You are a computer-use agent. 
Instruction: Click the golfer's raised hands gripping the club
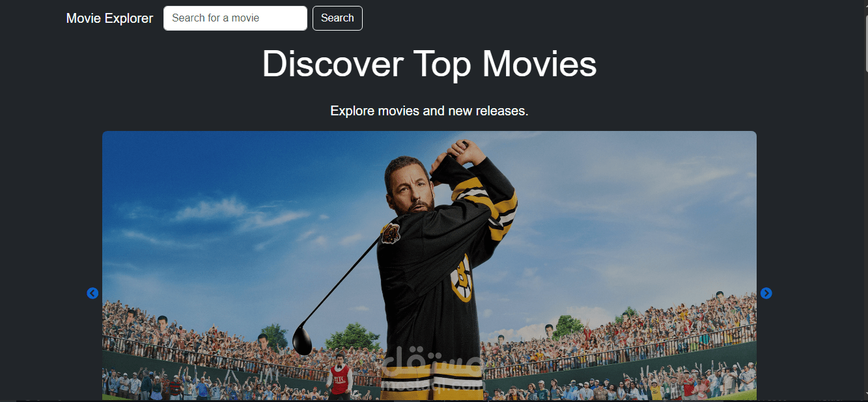point(460,152)
